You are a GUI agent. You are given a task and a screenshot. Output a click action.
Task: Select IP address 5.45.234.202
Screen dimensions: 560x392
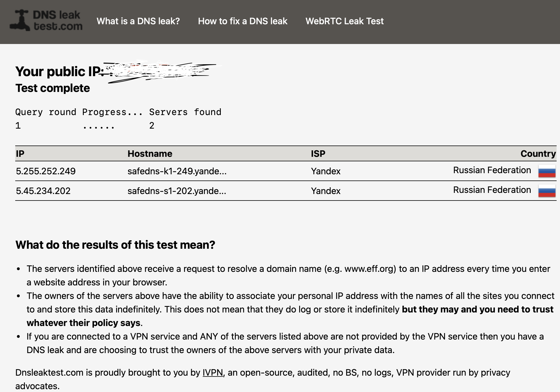coord(43,191)
